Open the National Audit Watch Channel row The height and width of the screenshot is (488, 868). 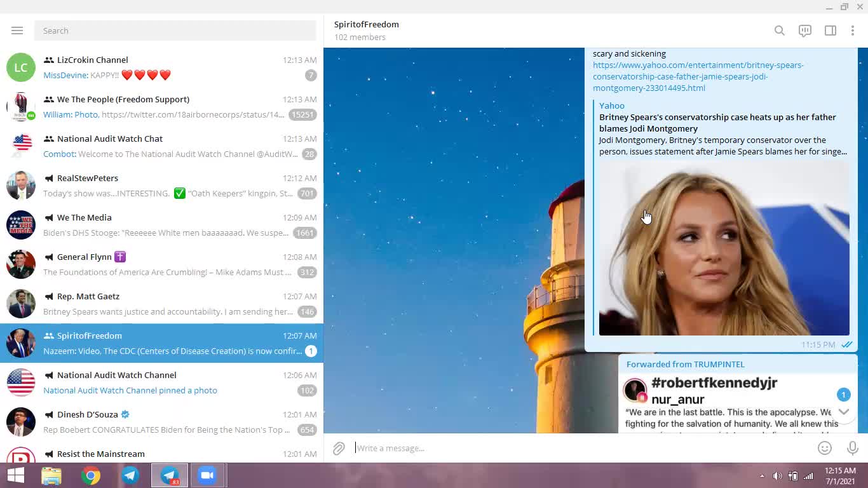pos(161,383)
